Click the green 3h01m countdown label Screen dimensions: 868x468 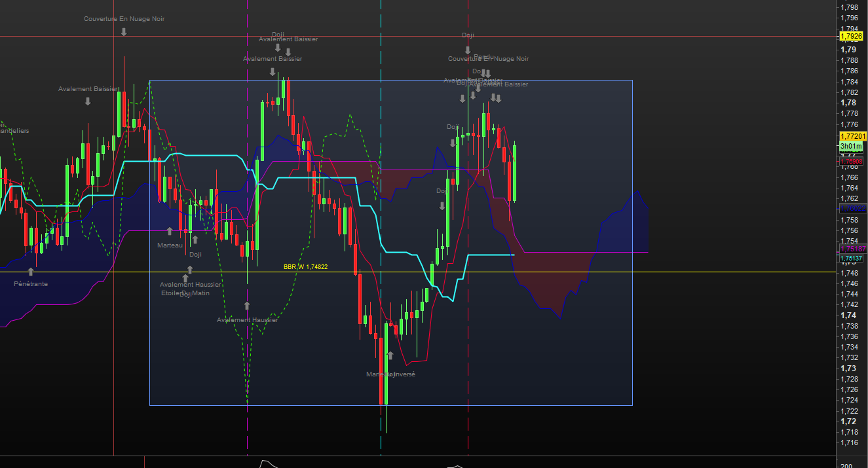[x=851, y=146]
